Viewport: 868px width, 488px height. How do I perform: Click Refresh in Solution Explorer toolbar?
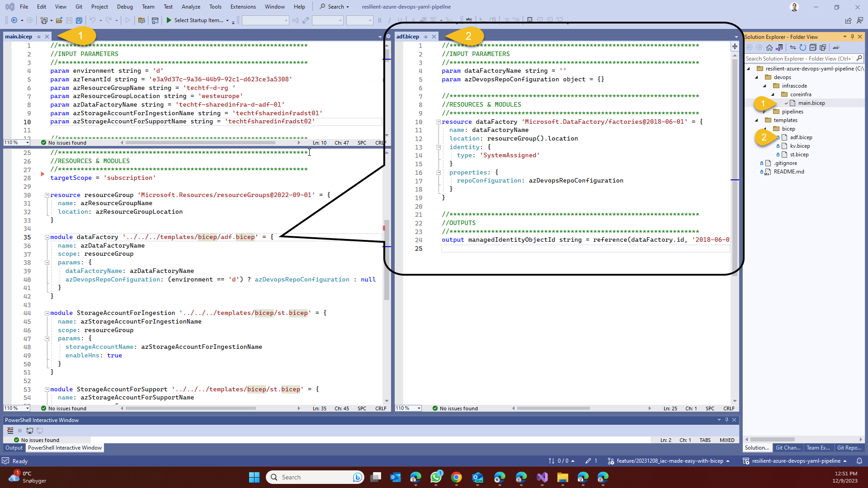click(802, 47)
